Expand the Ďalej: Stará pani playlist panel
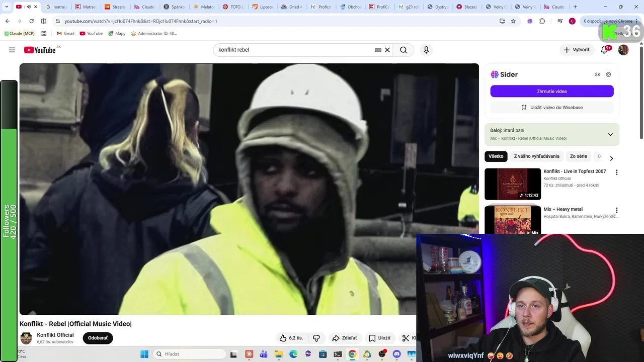The width and height of the screenshot is (644, 362). [x=610, y=134]
